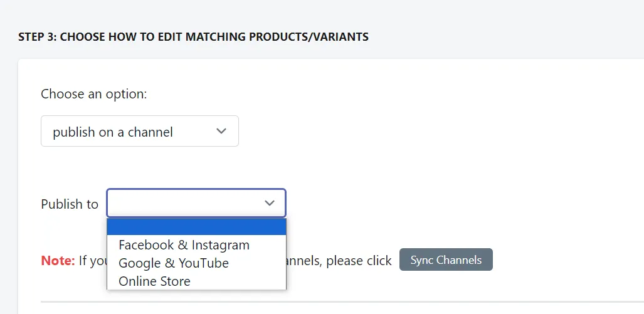Click the Sync Channels button

[446, 259]
